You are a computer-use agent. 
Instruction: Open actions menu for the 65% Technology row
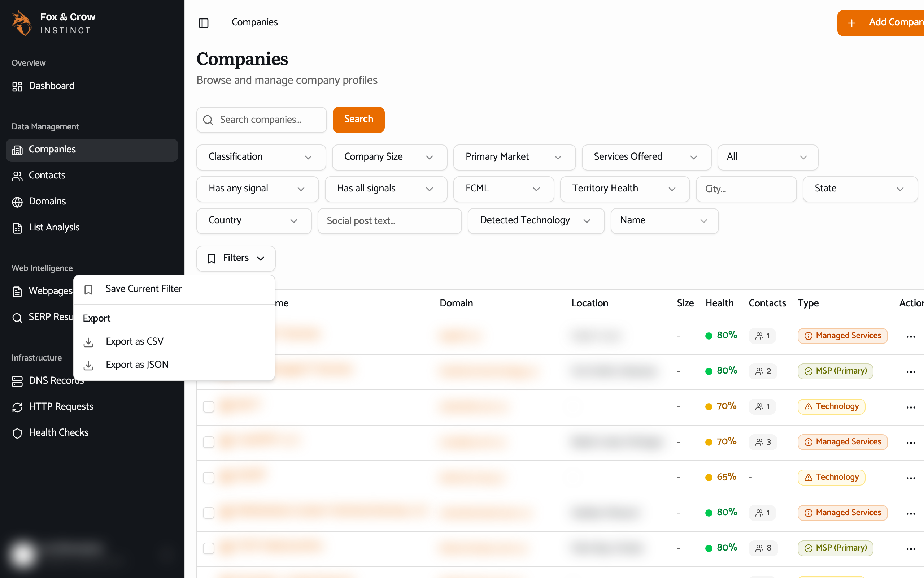(911, 478)
